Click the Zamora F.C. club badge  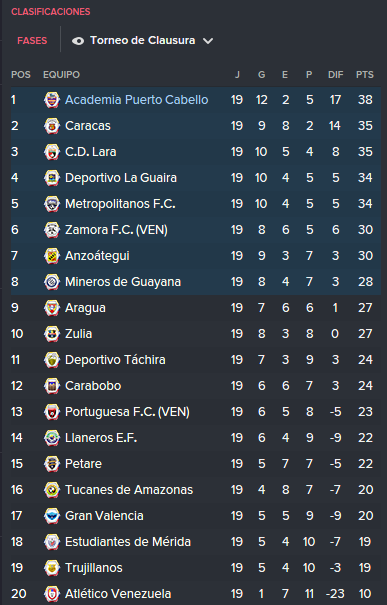(x=52, y=230)
